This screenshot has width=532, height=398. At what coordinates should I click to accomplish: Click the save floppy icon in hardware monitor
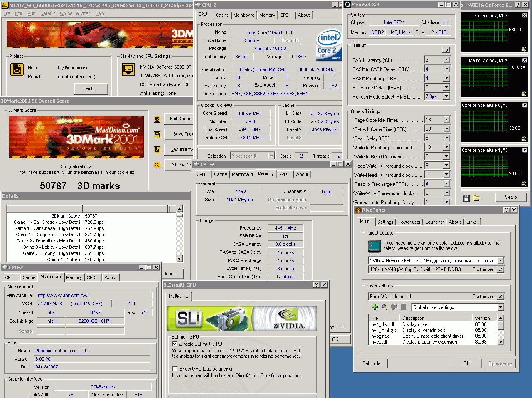[466, 198]
